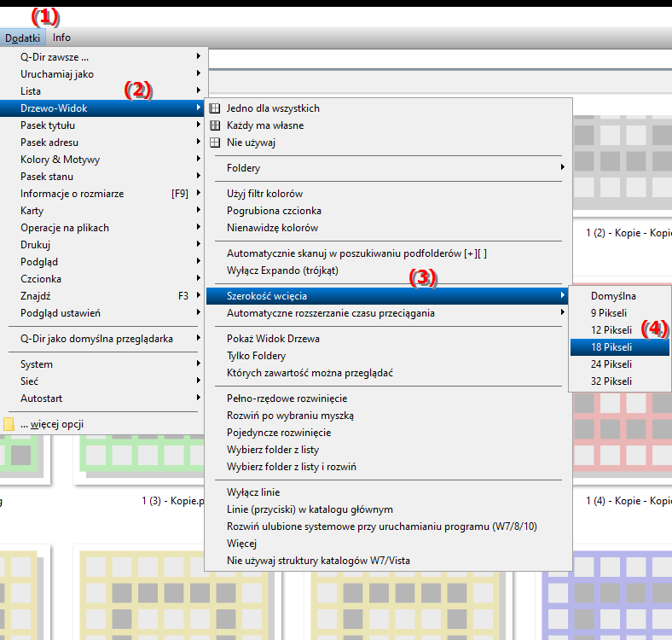Open the 'Dodatki' menu in menu bar
The height and width of the screenshot is (640, 672).
(x=22, y=38)
